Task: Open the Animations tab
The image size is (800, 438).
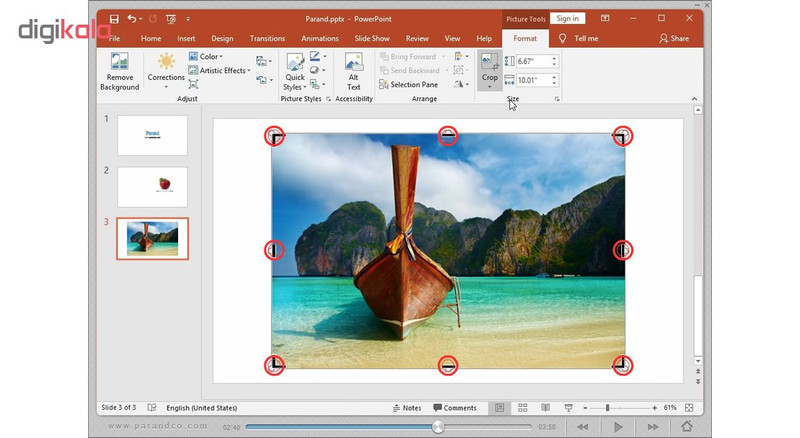Action: (319, 38)
